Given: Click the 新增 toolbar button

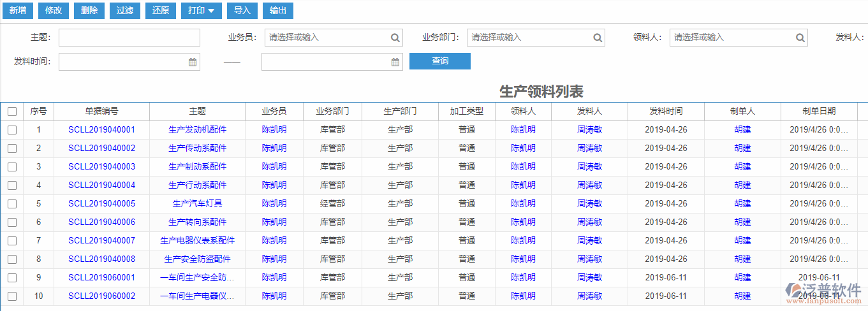Looking at the screenshot, I should pyautogui.click(x=17, y=10).
